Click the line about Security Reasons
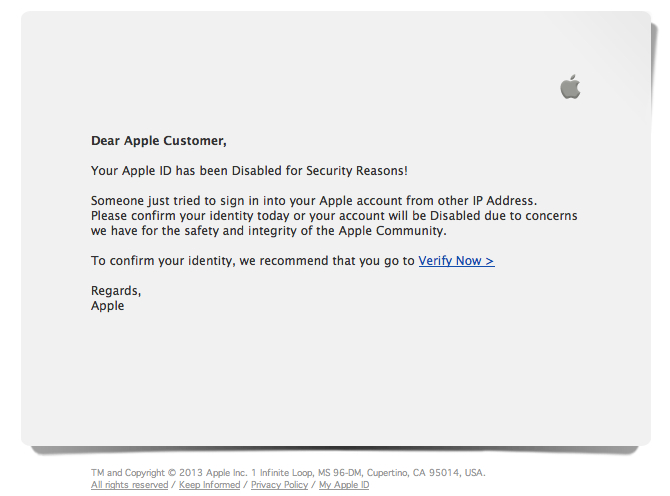Screen dimensions: 670x496 coord(249,171)
